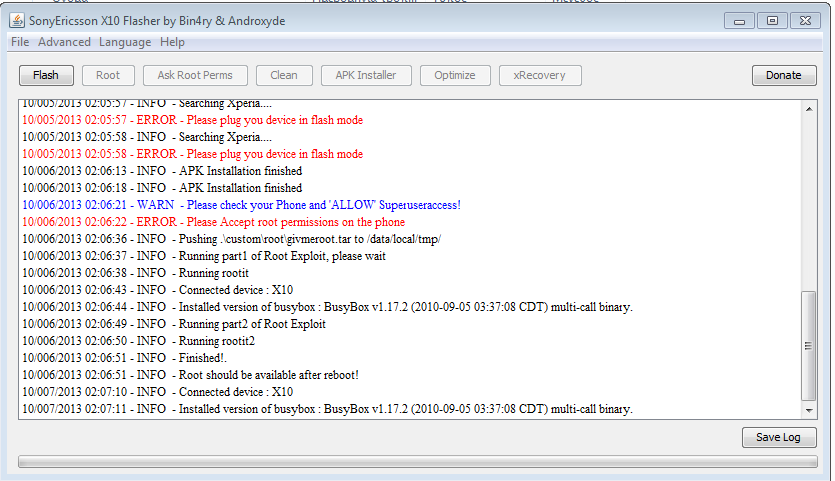Click the ERROR Accept root permissions line
Viewport: 835px width, 481px height.
pyautogui.click(x=214, y=222)
